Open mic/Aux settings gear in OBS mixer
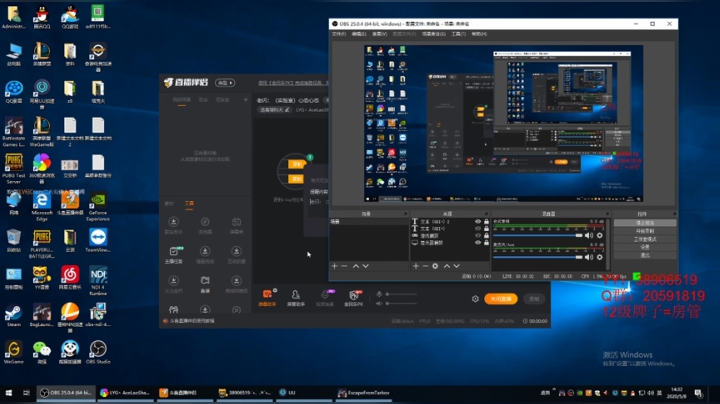Image resolution: width=720 pixels, height=404 pixels. pyautogui.click(x=600, y=257)
